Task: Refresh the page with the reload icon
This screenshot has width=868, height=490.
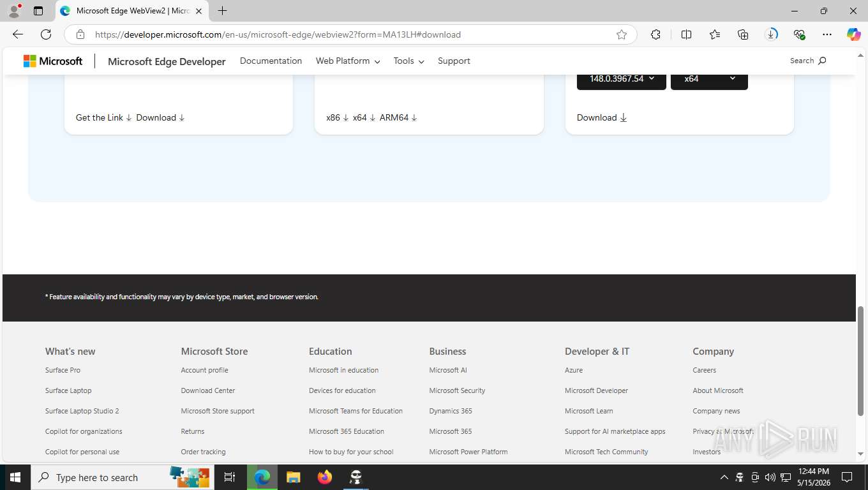Action: [x=46, y=34]
